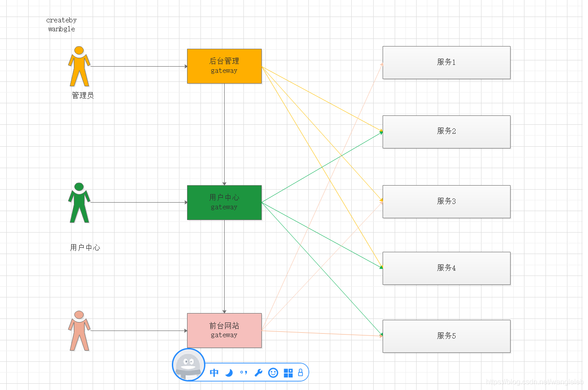Open the smiley emoji panel

273,373
